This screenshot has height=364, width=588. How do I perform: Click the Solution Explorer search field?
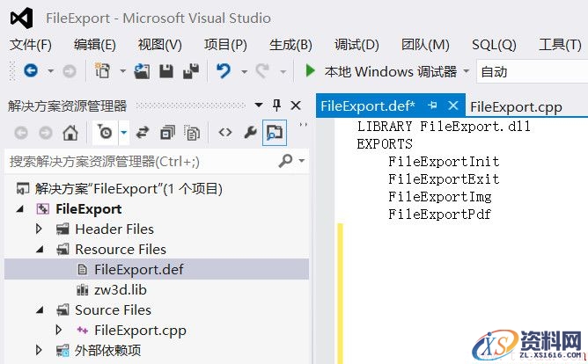click(x=141, y=161)
